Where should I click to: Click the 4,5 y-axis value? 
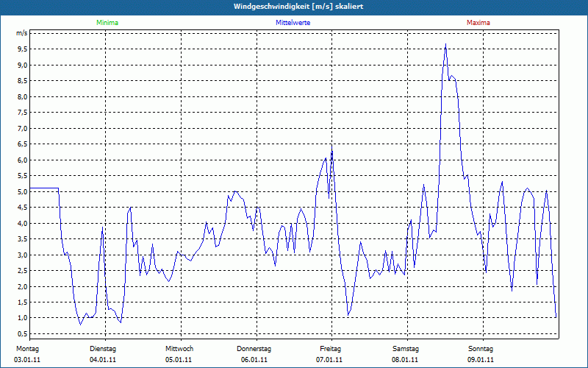pyautogui.click(x=22, y=208)
